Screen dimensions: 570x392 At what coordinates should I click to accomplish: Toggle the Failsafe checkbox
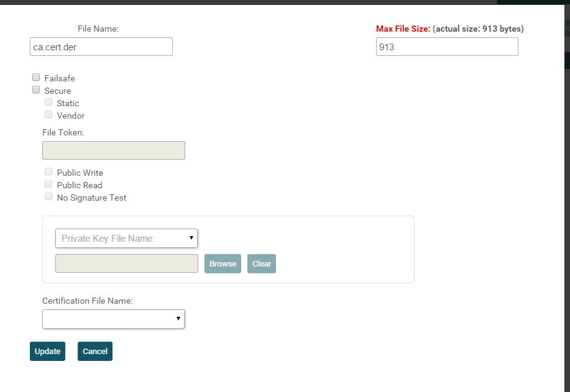(36, 77)
